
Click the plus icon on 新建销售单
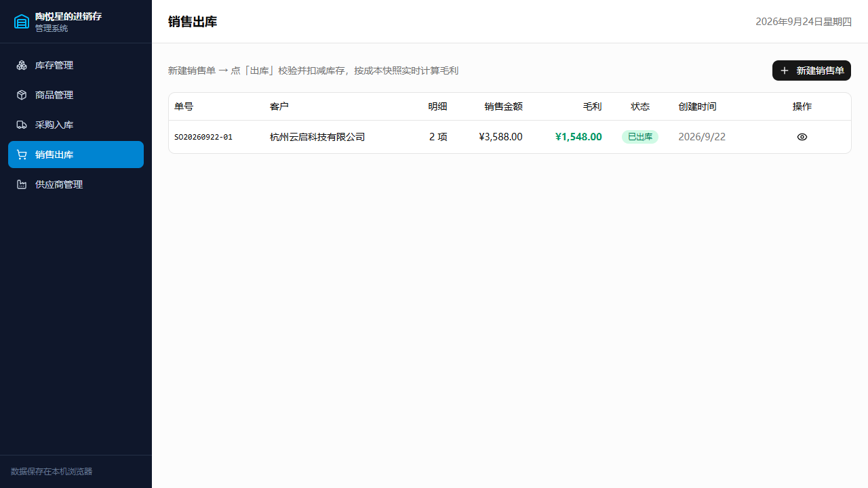pyautogui.click(x=785, y=70)
